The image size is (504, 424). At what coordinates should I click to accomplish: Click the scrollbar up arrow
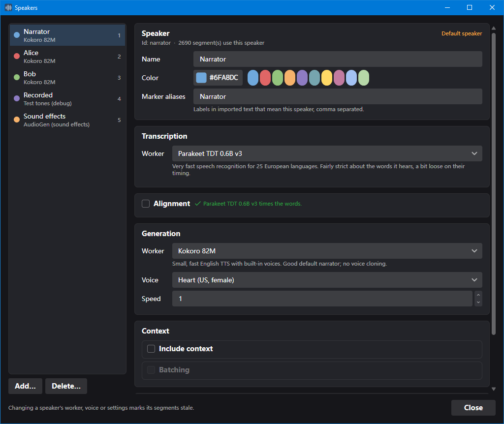coord(493,28)
